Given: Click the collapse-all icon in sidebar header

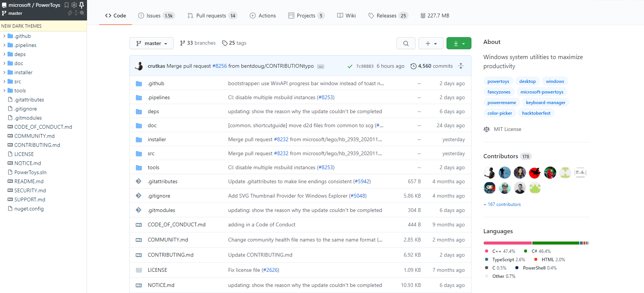Looking at the screenshot, I should [76, 13].
